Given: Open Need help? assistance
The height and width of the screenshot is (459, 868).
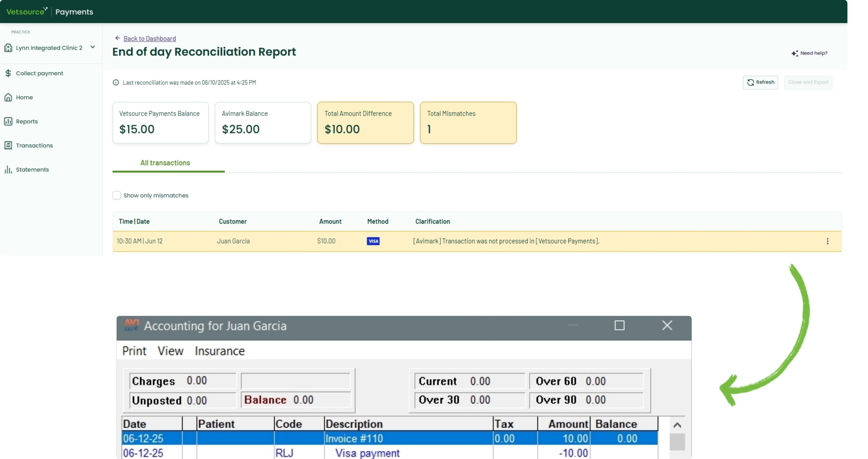Looking at the screenshot, I should click(814, 53).
